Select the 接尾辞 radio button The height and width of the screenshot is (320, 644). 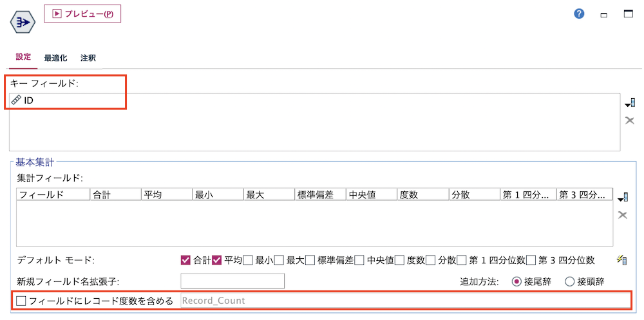click(516, 281)
